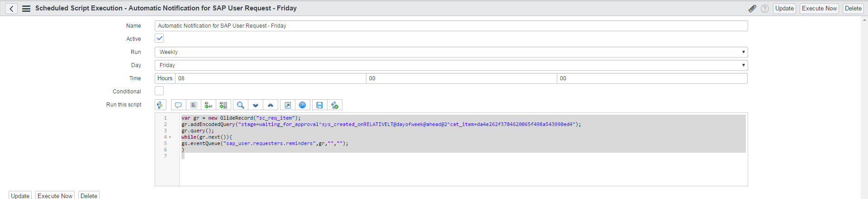Click the 'while(gr.next()){' line
This screenshot has width=868, height=199.
[x=206, y=137]
